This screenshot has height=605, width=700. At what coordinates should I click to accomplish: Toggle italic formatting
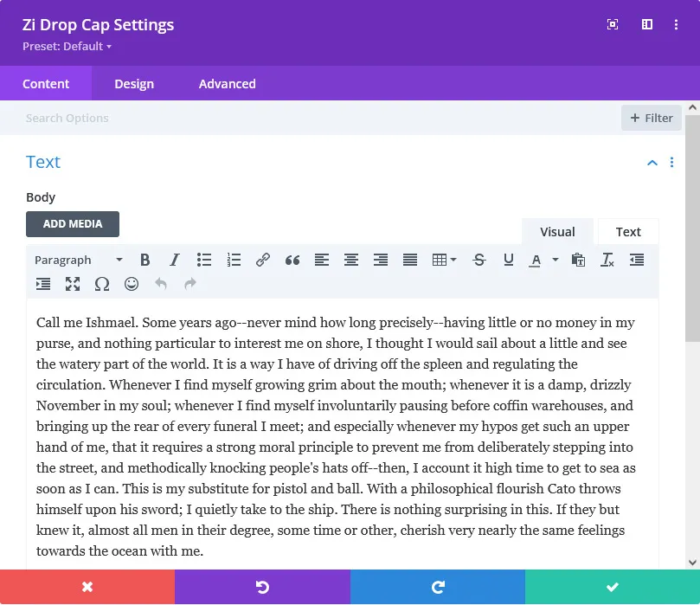[x=174, y=260]
